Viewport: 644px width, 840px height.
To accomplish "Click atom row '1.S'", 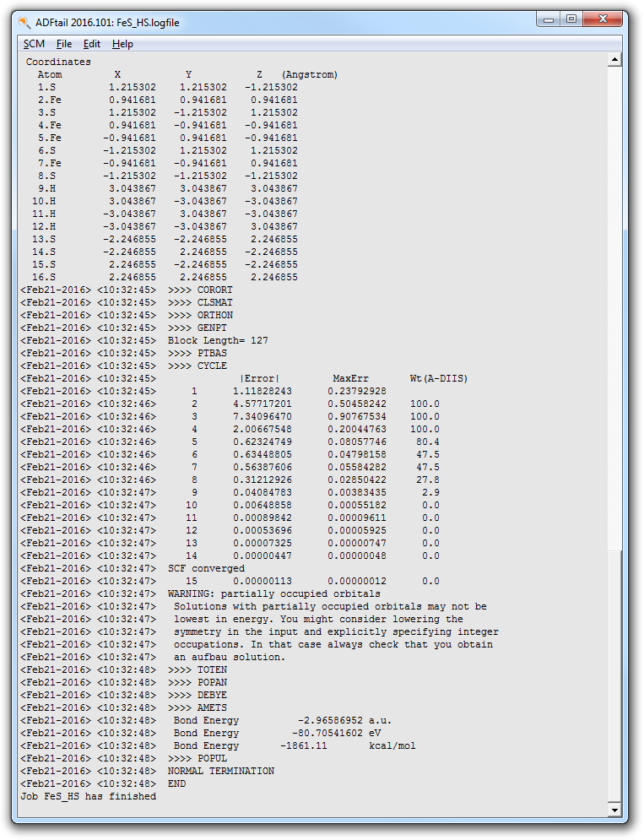I will point(167,87).
